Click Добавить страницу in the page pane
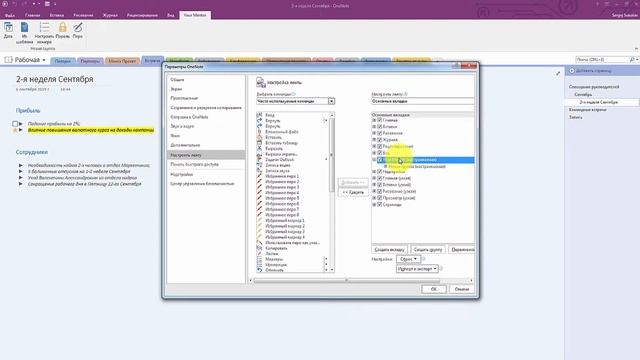This screenshot has height=360, width=640. 593,71
